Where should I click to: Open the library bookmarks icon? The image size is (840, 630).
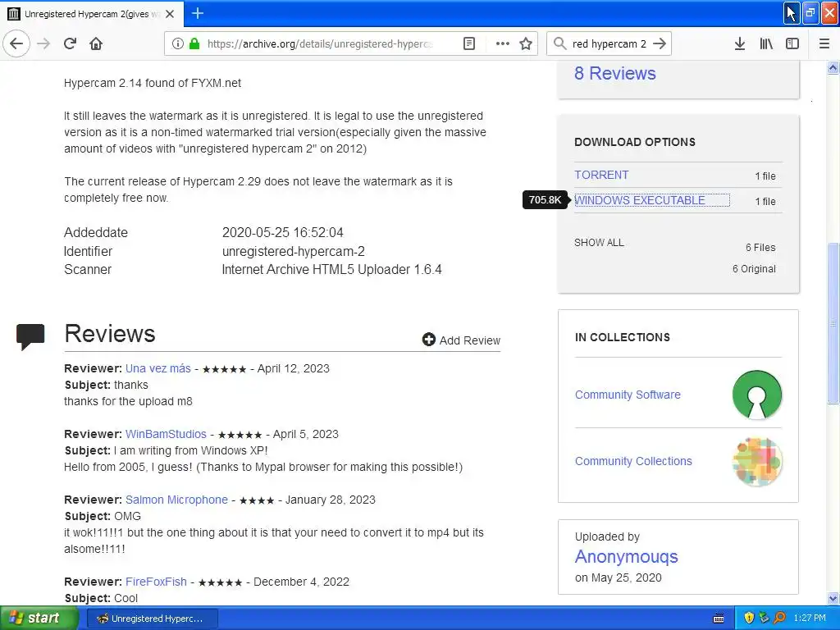tap(766, 43)
